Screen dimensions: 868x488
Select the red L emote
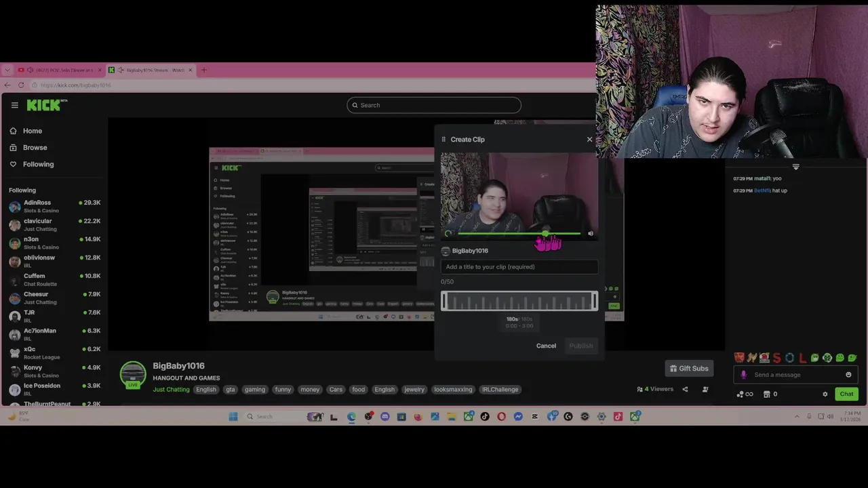802,358
